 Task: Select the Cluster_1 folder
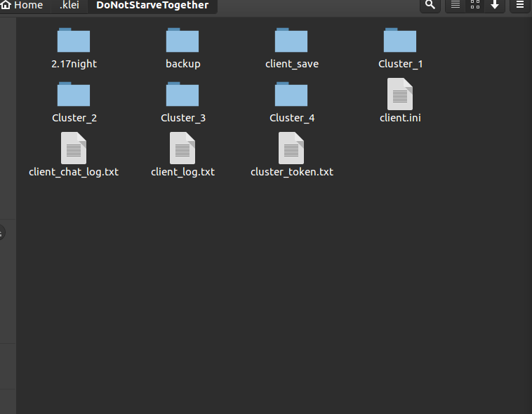coord(400,41)
